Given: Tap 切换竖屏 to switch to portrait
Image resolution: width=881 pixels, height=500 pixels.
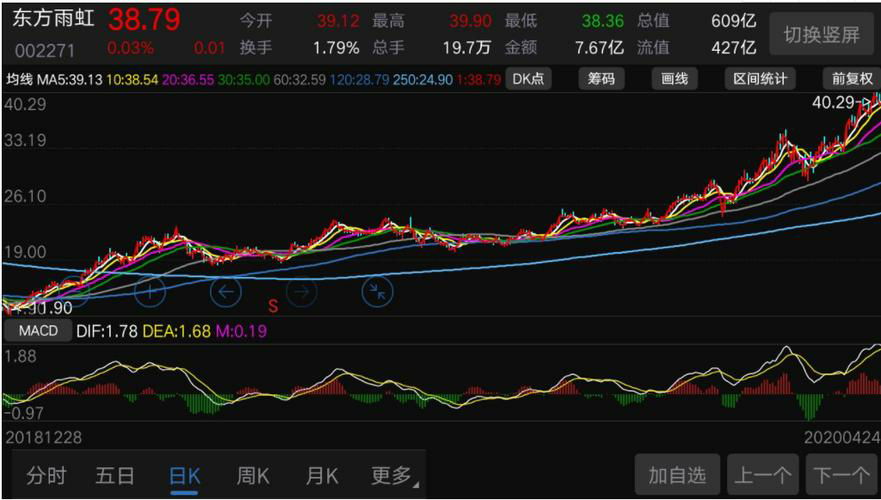Looking at the screenshot, I should tap(821, 35).
